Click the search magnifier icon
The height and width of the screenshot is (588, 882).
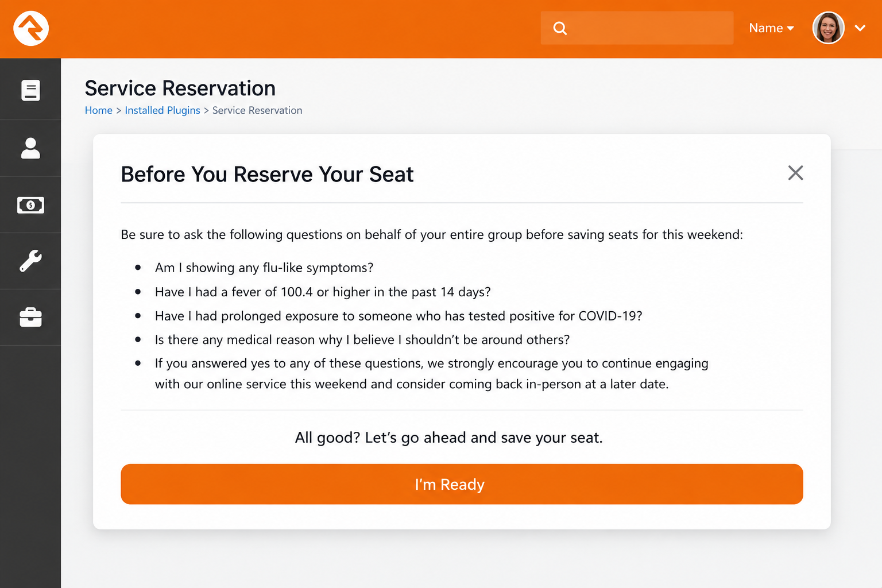coord(560,28)
